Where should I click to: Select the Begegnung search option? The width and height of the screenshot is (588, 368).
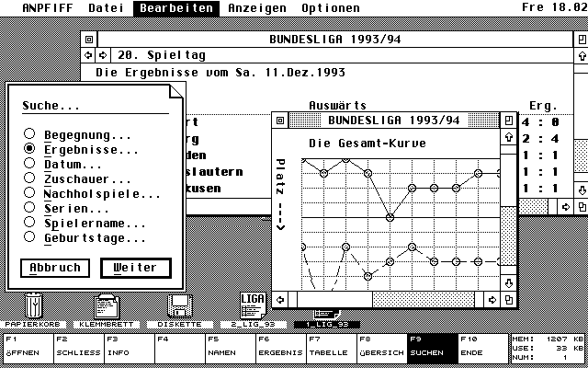click(30, 134)
